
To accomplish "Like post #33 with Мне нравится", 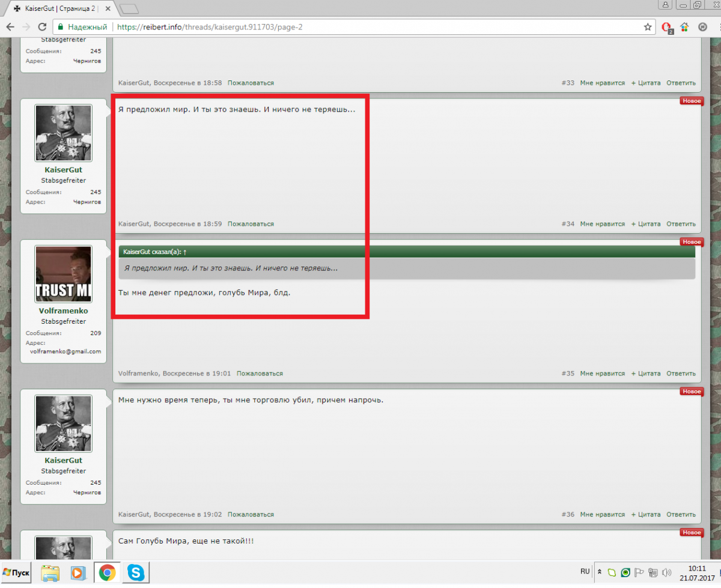I will click(x=602, y=83).
